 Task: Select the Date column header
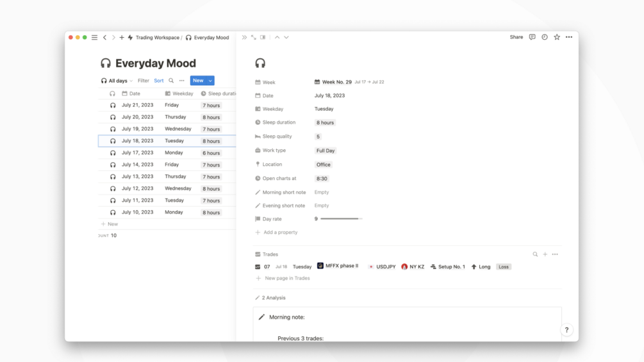(x=131, y=94)
